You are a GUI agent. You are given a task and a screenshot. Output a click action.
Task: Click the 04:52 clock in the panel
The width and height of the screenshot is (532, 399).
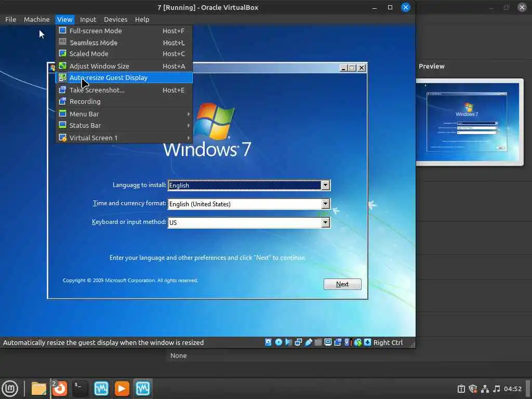513,389
